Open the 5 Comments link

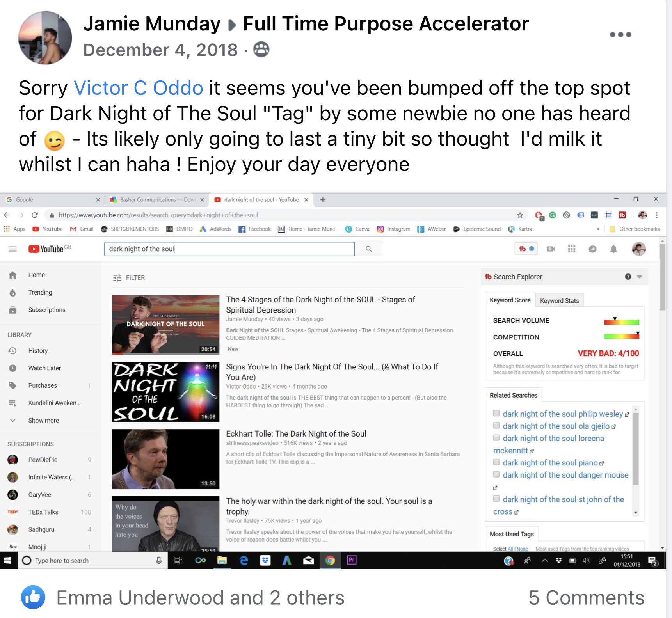(x=586, y=598)
